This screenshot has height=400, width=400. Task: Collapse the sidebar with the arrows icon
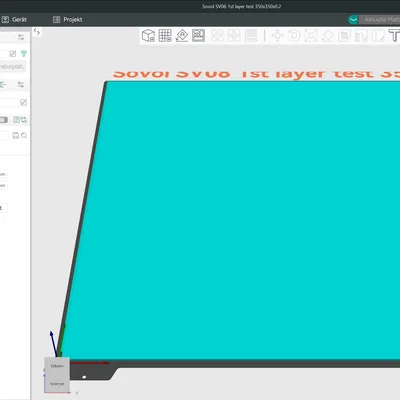tap(37, 32)
